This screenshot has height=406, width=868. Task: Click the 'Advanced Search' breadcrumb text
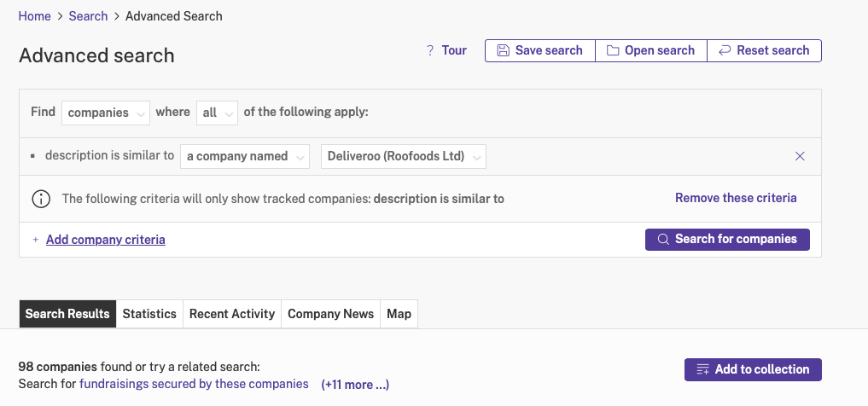(174, 16)
